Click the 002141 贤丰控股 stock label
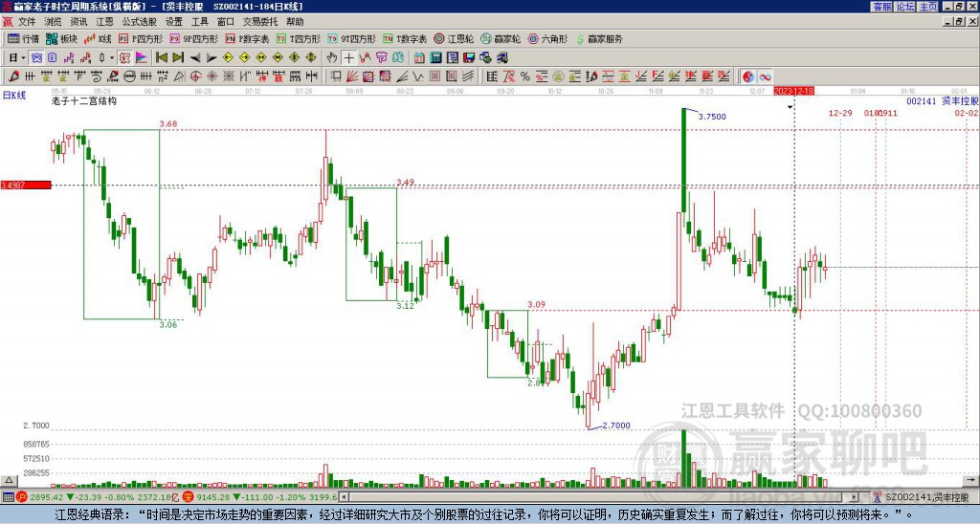Image resolution: width=980 pixels, height=524 pixels. (943, 100)
